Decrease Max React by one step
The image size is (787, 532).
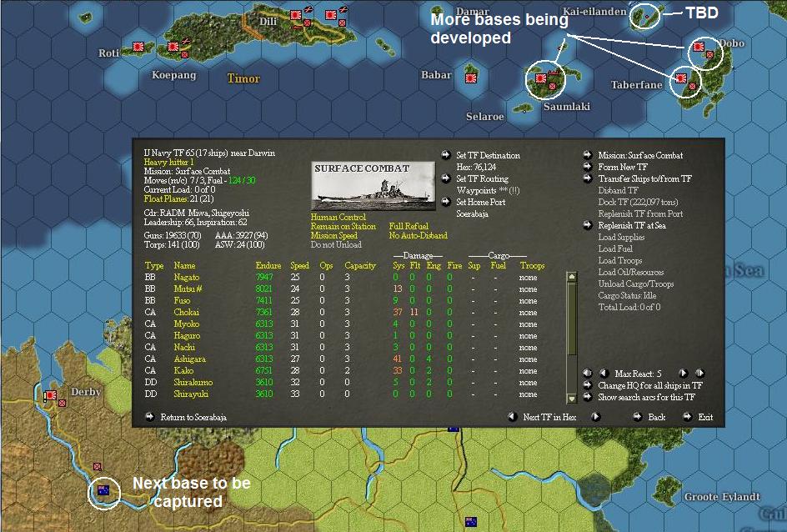pyautogui.click(x=604, y=374)
